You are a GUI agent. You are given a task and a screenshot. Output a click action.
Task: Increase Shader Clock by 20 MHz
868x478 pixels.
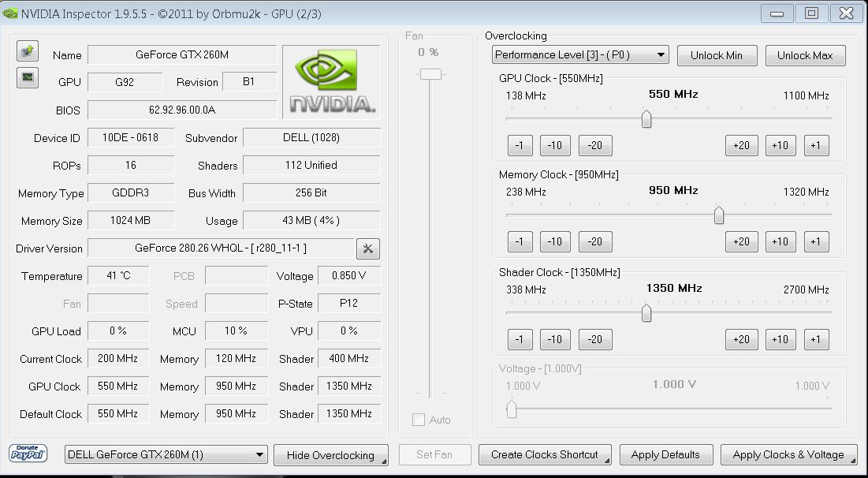tap(741, 339)
